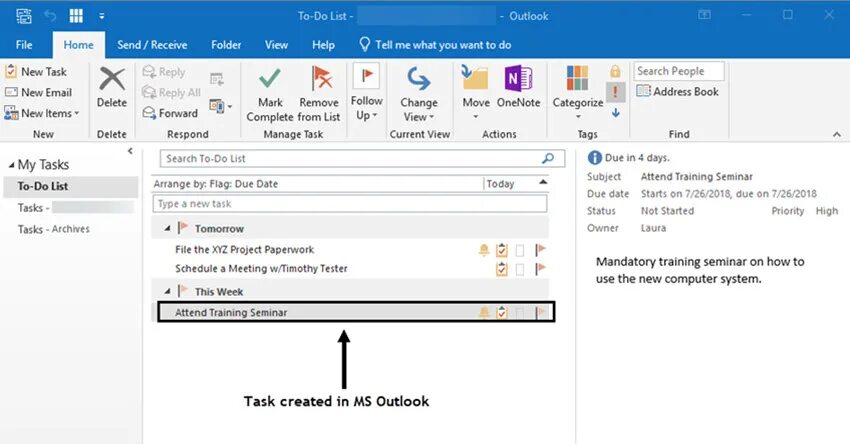Click reminder bell on Attend Training Seminar

[x=484, y=312]
